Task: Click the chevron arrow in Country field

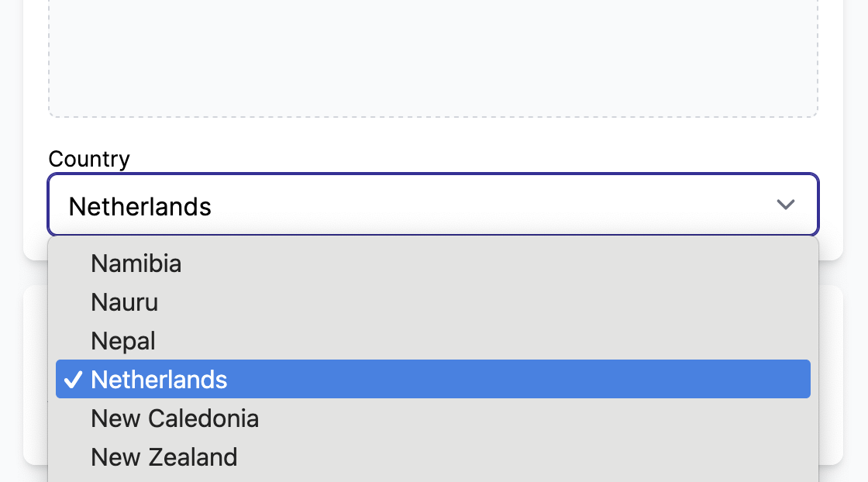Action: (x=786, y=205)
